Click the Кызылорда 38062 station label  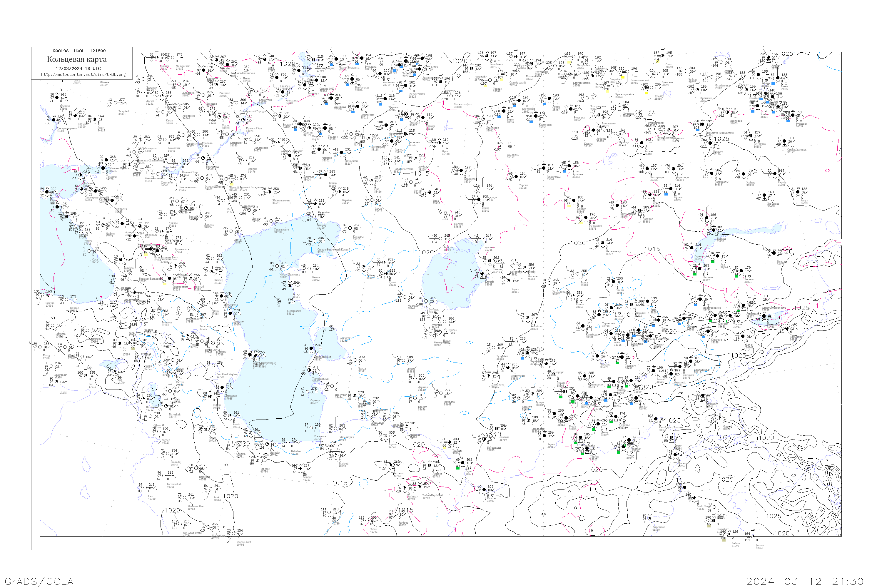559,293
